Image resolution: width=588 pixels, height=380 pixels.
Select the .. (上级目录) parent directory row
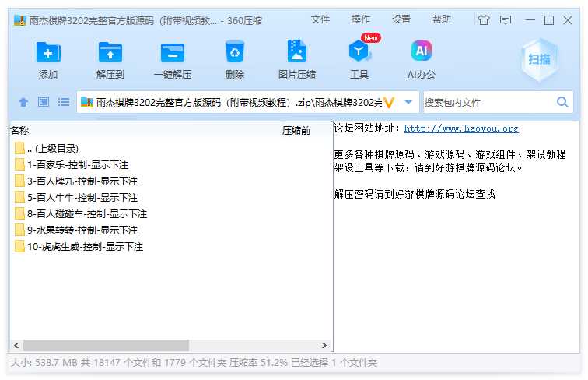click(47, 148)
